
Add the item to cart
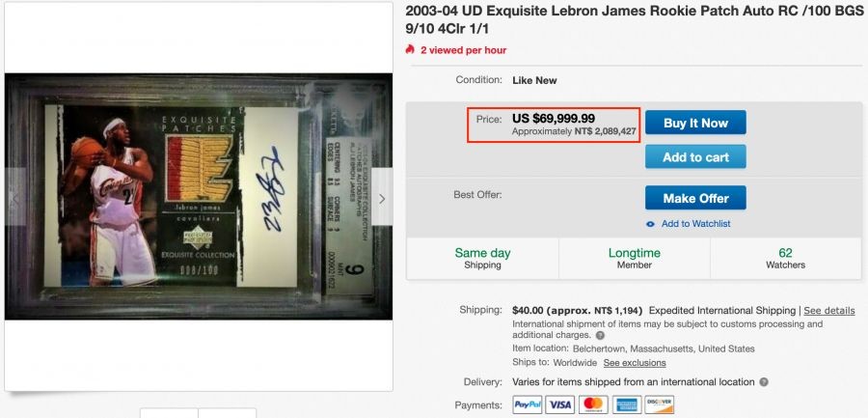tap(695, 157)
